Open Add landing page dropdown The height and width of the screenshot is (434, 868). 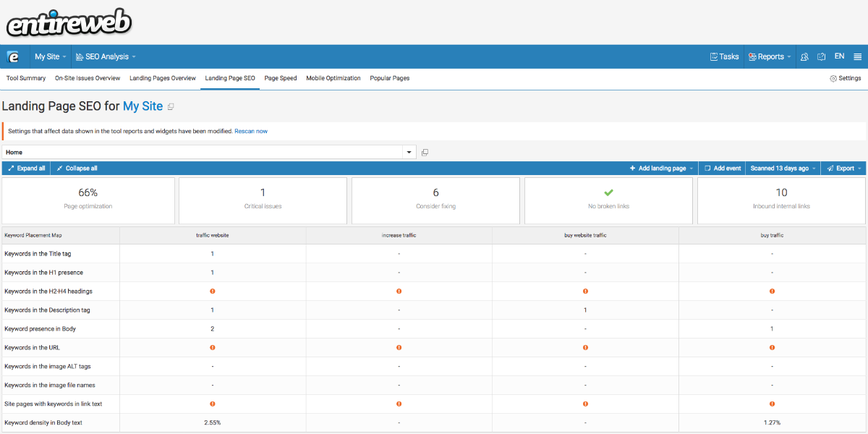[661, 168]
